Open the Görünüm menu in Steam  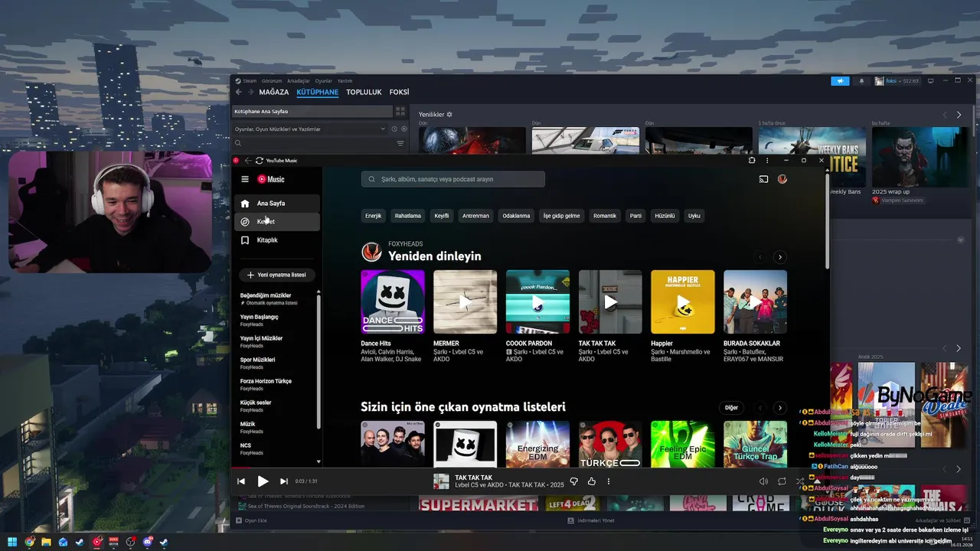(272, 80)
